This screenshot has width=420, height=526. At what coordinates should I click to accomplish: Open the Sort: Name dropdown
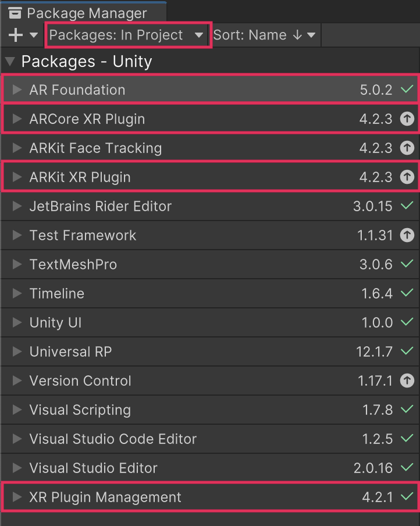point(265,35)
